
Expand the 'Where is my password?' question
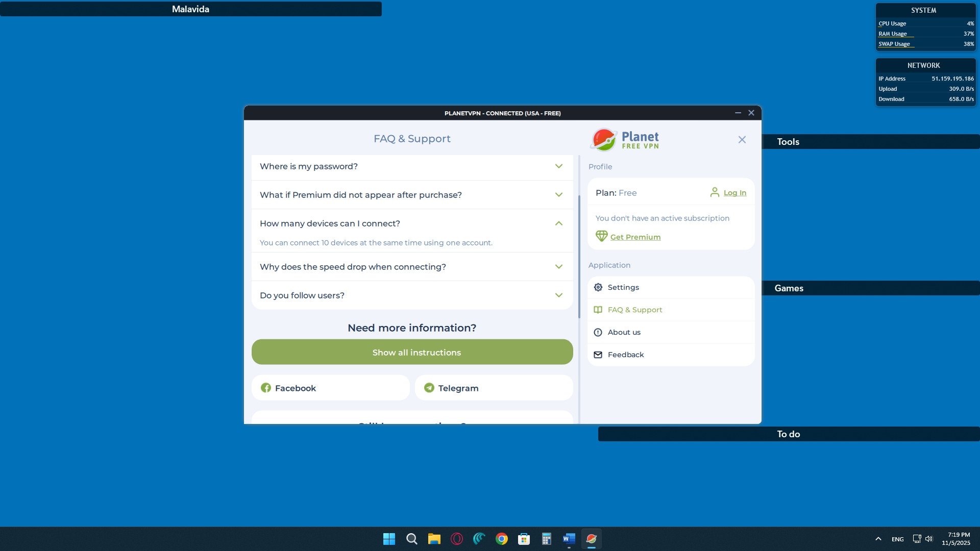[412, 166]
